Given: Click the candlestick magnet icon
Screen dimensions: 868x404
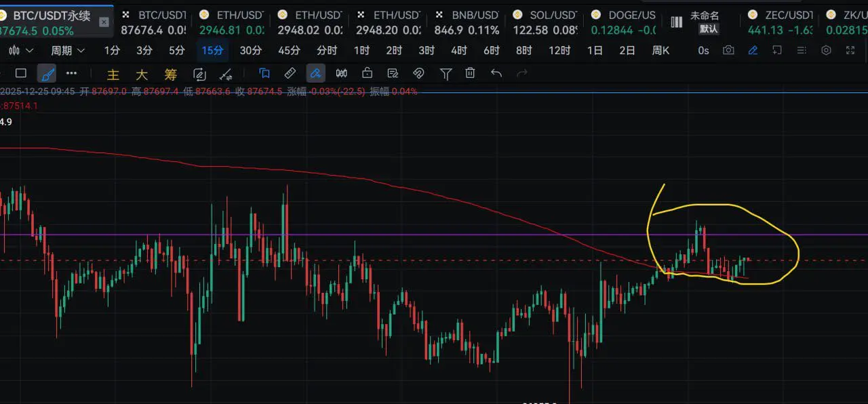Looking at the screenshot, I should (x=342, y=73).
